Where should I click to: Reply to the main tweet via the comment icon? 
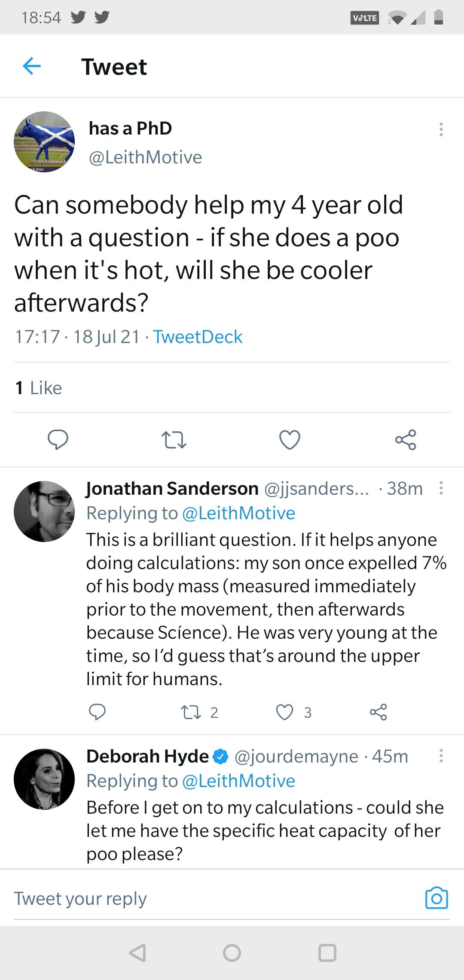(x=58, y=440)
